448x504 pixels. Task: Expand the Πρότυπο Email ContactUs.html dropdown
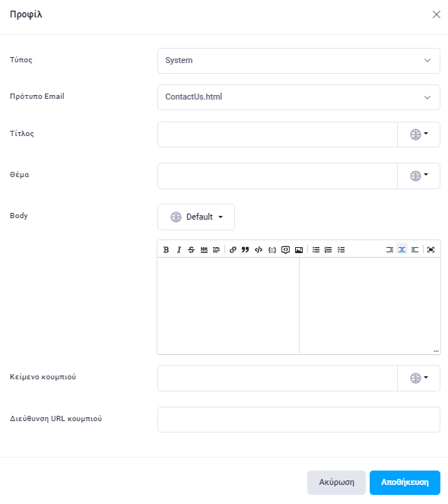[299, 97]
